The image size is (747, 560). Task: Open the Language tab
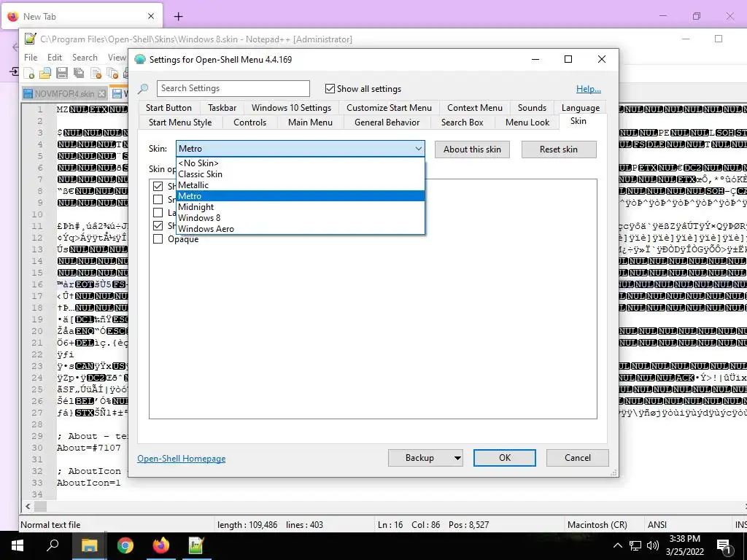(x=580, y=108)
